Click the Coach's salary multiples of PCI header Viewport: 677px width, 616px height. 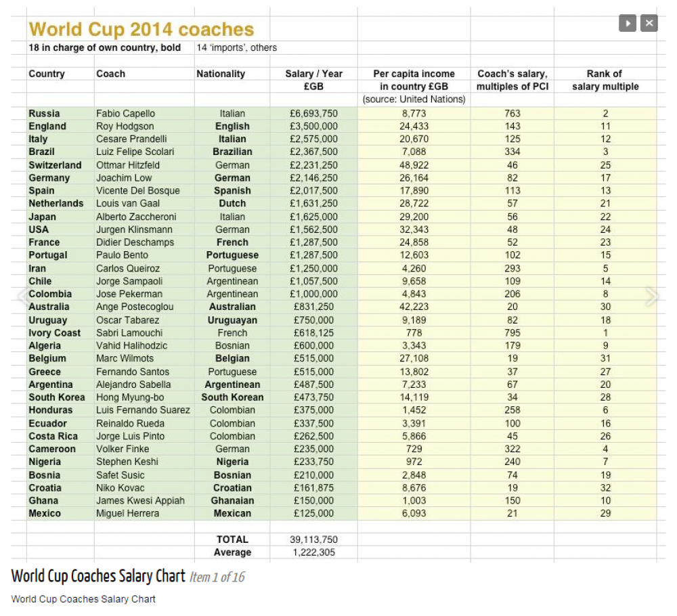pyautogui.click(x=512, y=80)
